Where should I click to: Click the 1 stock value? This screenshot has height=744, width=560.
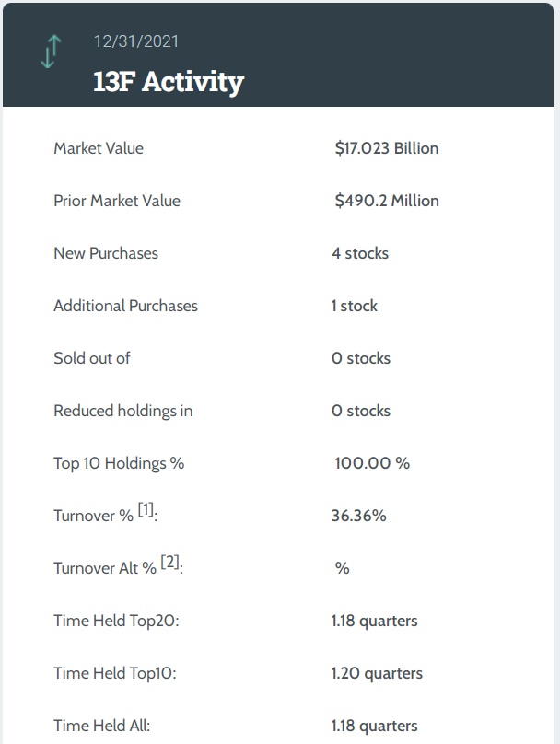[355, 306]
